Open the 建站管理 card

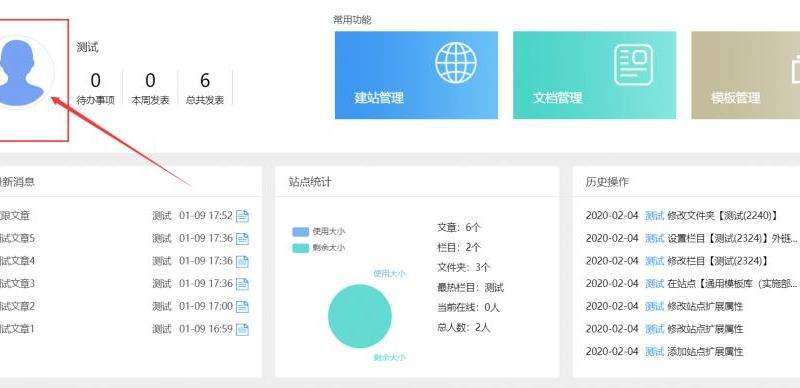(x=416, y=75)
